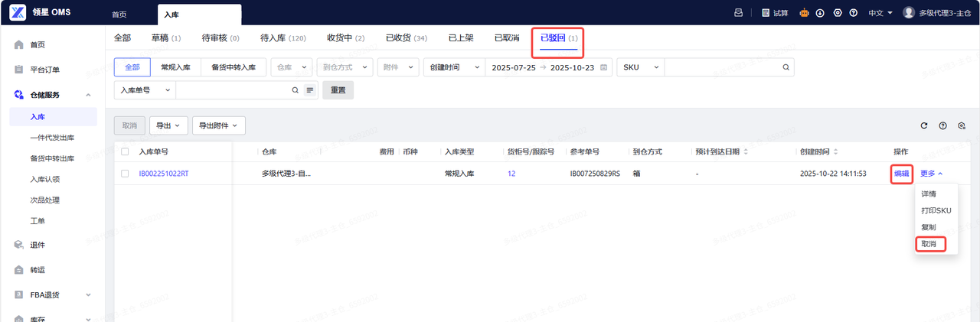This screenshot has height=322, width=980.
Task: Open the orange robot assistant
Action: (x=804, y=12)
